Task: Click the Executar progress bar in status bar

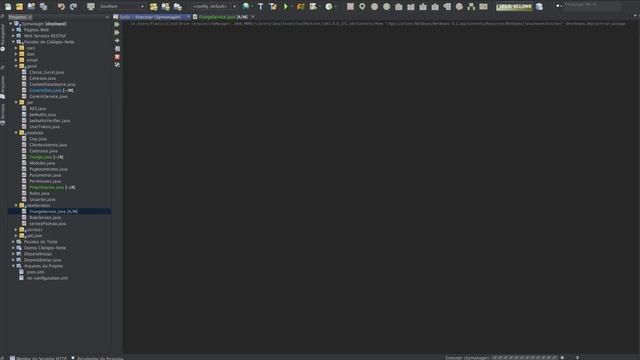Action: [x=524, y=358]
